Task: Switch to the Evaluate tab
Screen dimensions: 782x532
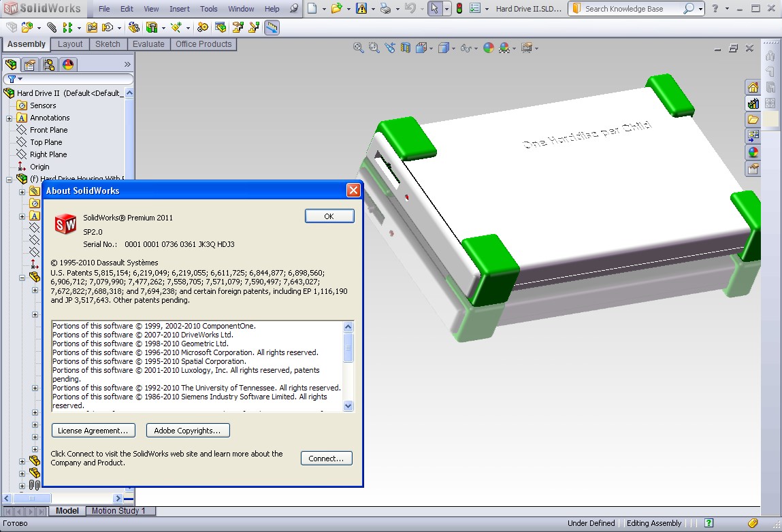Action: (x=148, y=44)
